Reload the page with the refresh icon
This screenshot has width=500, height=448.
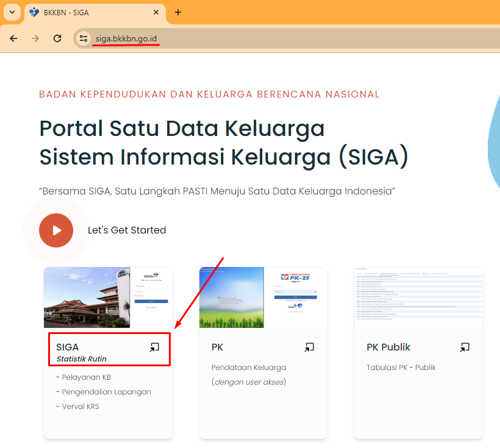pos(57,38)
